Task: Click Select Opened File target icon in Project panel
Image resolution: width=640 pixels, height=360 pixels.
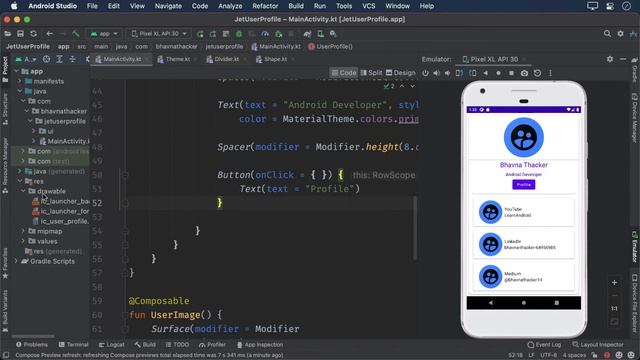Action: (47, 59)
